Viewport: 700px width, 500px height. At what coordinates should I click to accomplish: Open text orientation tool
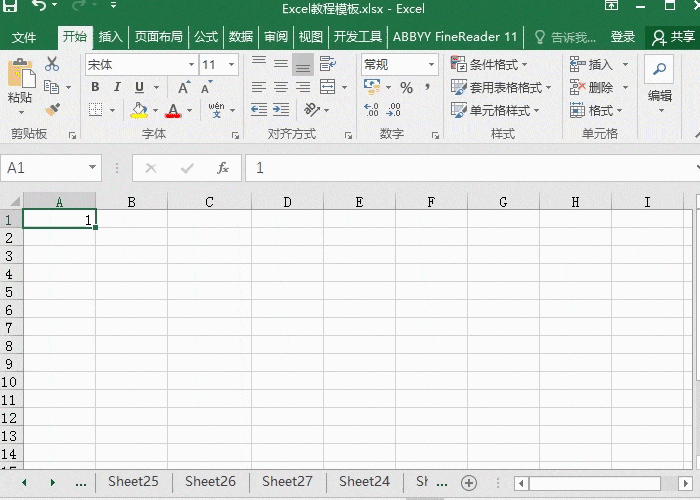[x=312, y=109]
